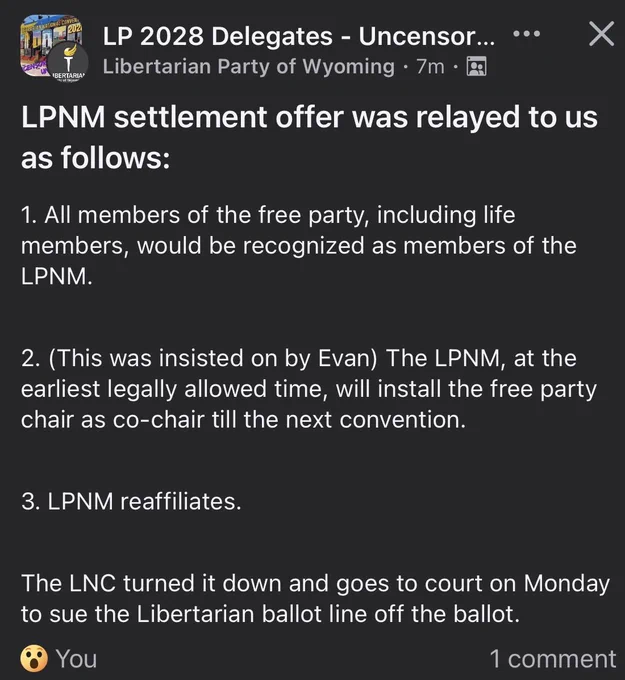Click the 7m post timestamp
Image resolution: width=625 pixels, height=680 pixels.
(430, 67)
